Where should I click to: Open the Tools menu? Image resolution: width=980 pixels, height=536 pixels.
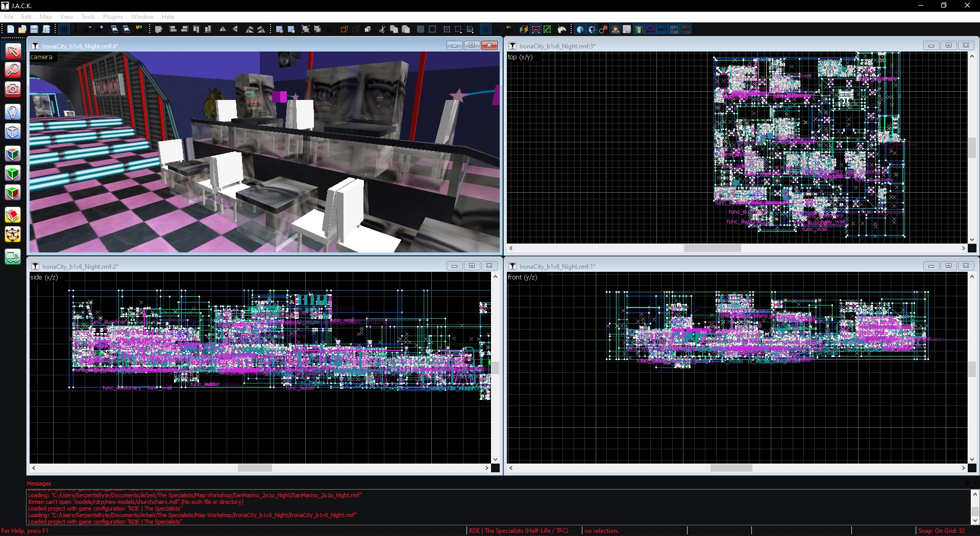click(x=88, y=17)
